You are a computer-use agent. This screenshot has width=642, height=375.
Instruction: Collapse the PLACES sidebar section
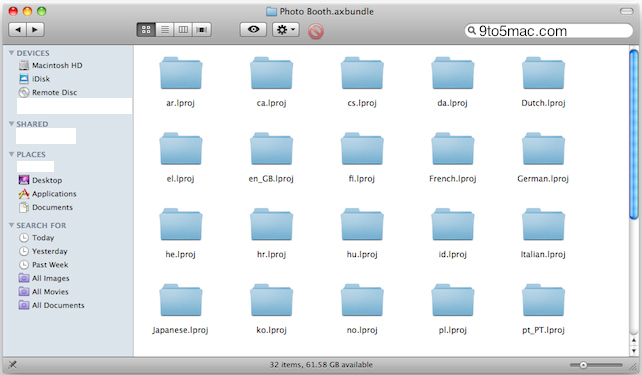coord(11,154)
